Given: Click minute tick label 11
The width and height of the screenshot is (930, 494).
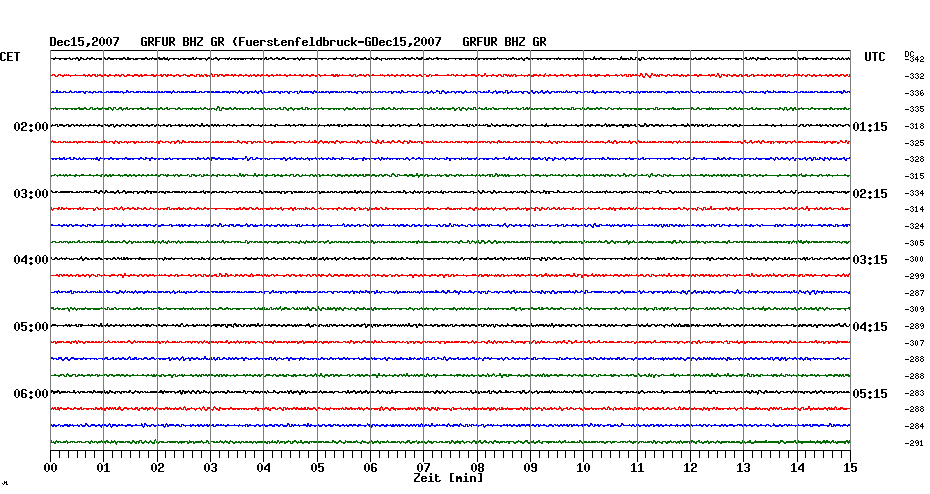Looking at the screenshot, I should click(637, 468).
